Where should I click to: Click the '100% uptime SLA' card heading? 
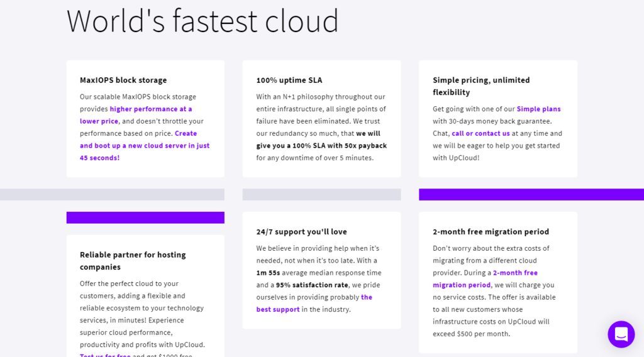(289, 80)
